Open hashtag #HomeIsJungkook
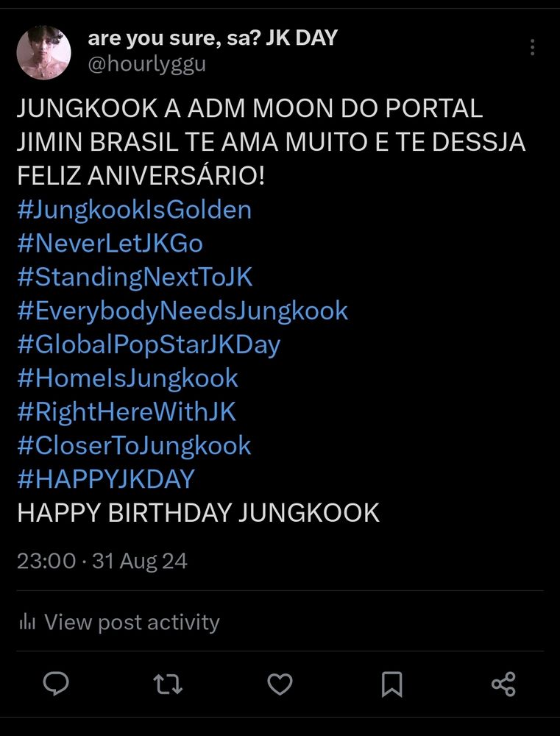Image resolution: width=560 pixels, height=736 pixels. (128, 379)
